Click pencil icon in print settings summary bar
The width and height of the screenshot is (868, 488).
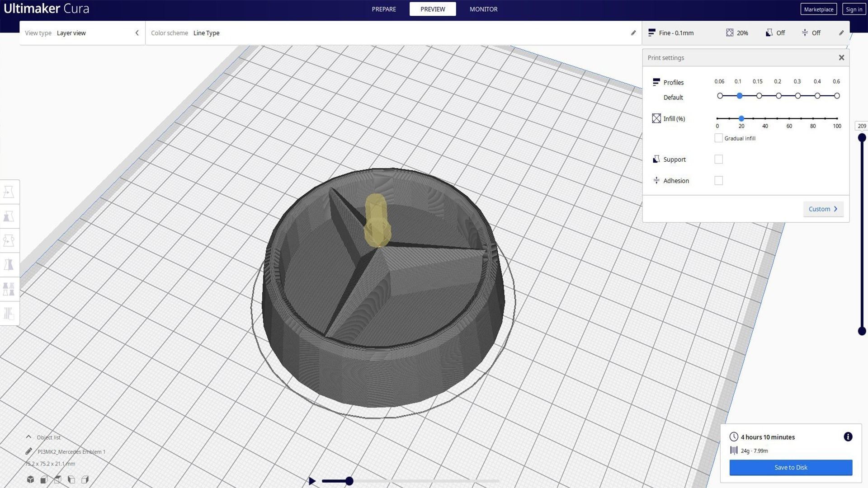point(841,33)
